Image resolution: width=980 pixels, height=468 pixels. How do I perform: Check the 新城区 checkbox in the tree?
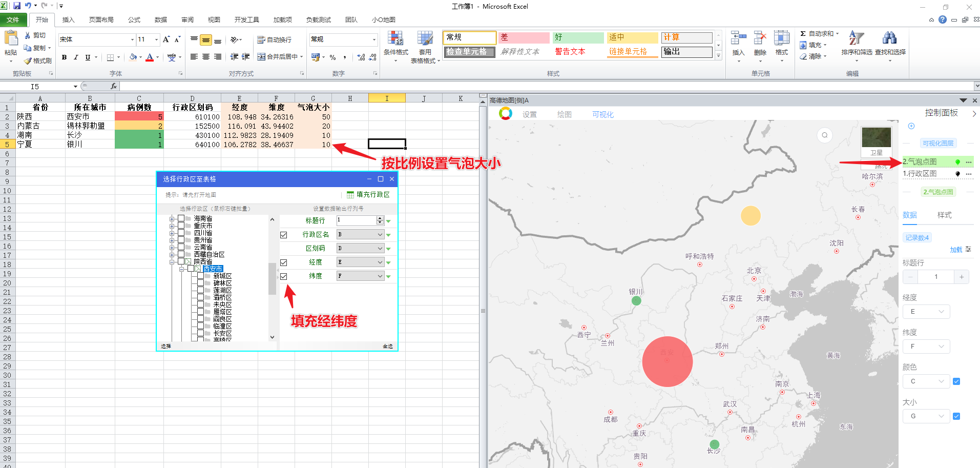(x=201, y=276)
